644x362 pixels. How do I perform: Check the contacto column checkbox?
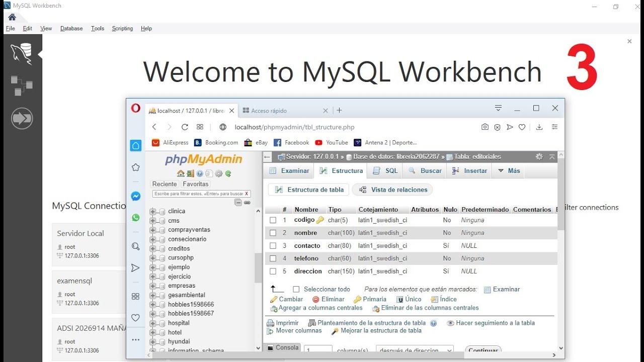tap(273, 246)
